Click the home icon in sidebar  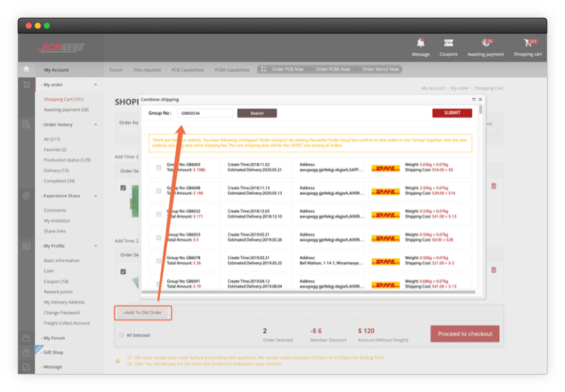[26, 69]
